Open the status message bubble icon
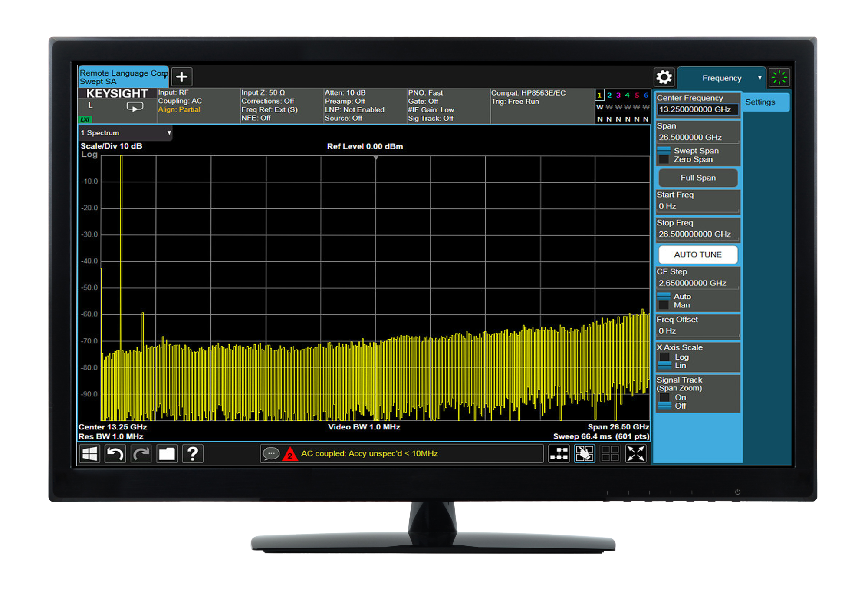868x591 pixels. coord(271,454)
